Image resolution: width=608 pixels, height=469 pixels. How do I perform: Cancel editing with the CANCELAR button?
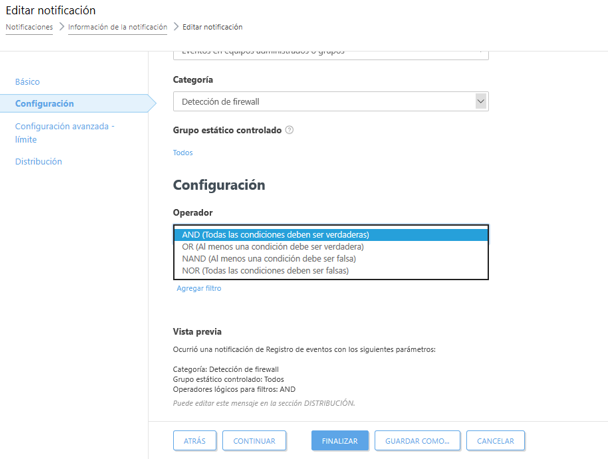[x=496, y=441]
